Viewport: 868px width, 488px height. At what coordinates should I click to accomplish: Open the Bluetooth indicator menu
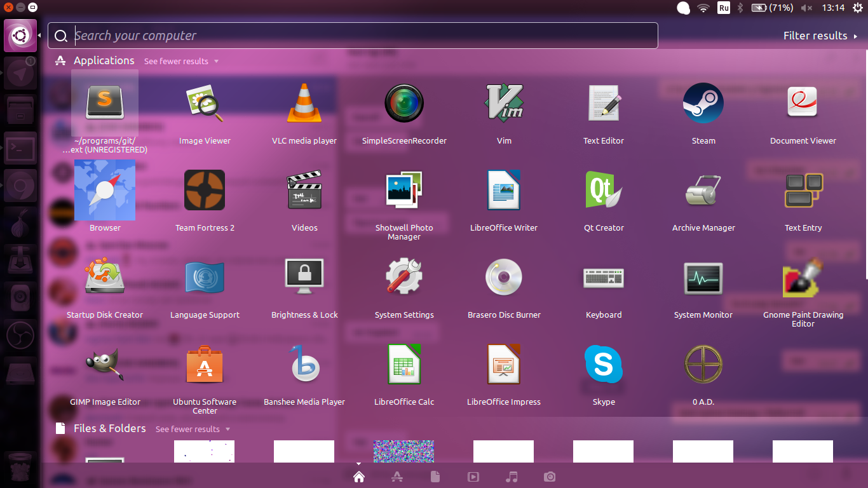(741, 8)
